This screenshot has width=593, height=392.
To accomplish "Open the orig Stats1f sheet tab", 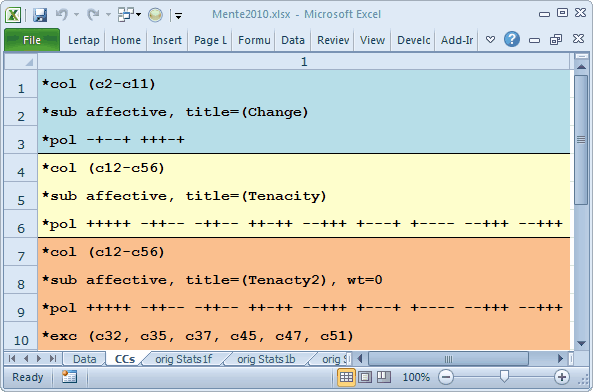I will (184, 359).
